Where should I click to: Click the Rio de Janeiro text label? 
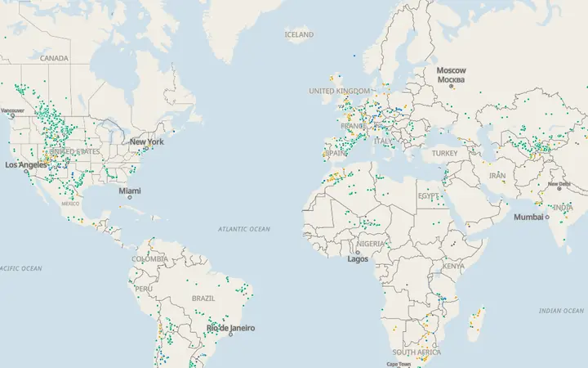click(230, 328)
